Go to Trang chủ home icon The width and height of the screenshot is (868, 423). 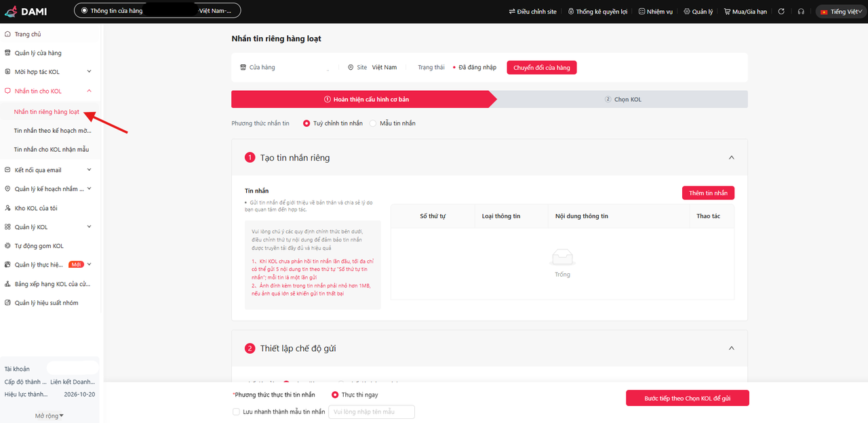point(8,34)
